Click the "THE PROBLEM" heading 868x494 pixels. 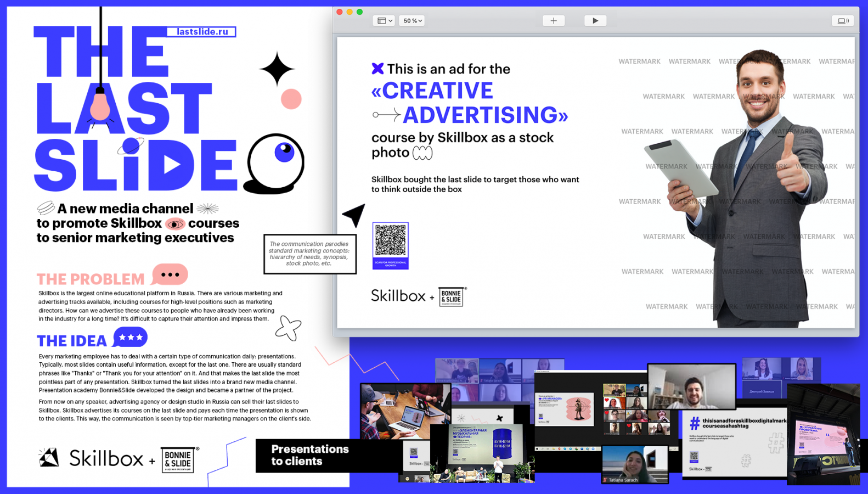tap(91, 279)
